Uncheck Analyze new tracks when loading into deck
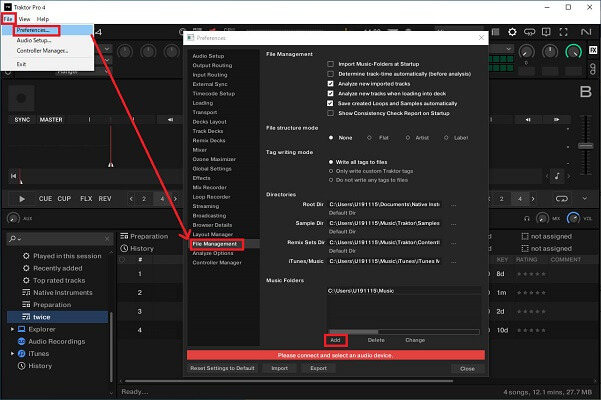Screen dimensions: 601x400 [x=330, y=93]
